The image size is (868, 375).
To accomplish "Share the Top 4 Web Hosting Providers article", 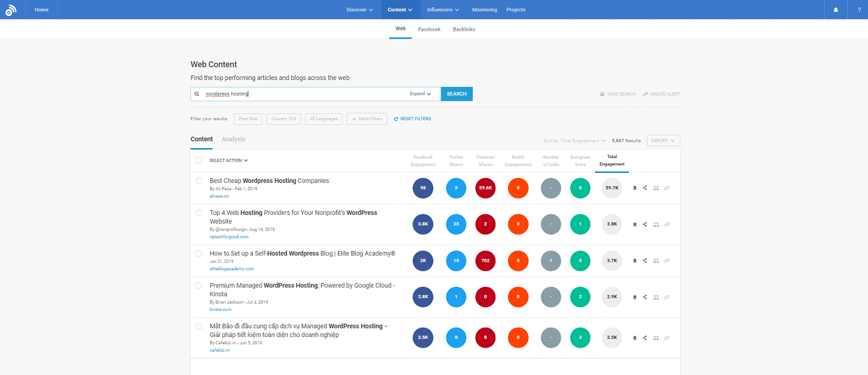I will tap(645, 224).
